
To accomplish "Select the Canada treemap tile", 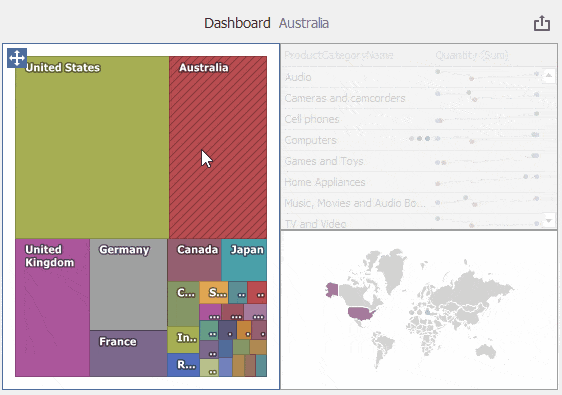I will pyautogui.click(x=194, y=260).
